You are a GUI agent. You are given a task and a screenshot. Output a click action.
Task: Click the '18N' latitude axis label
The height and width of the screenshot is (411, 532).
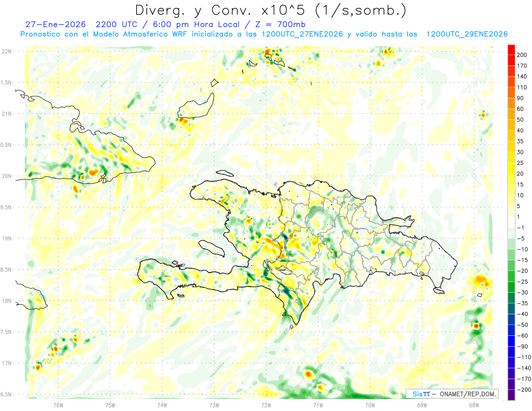click(6, 301)
